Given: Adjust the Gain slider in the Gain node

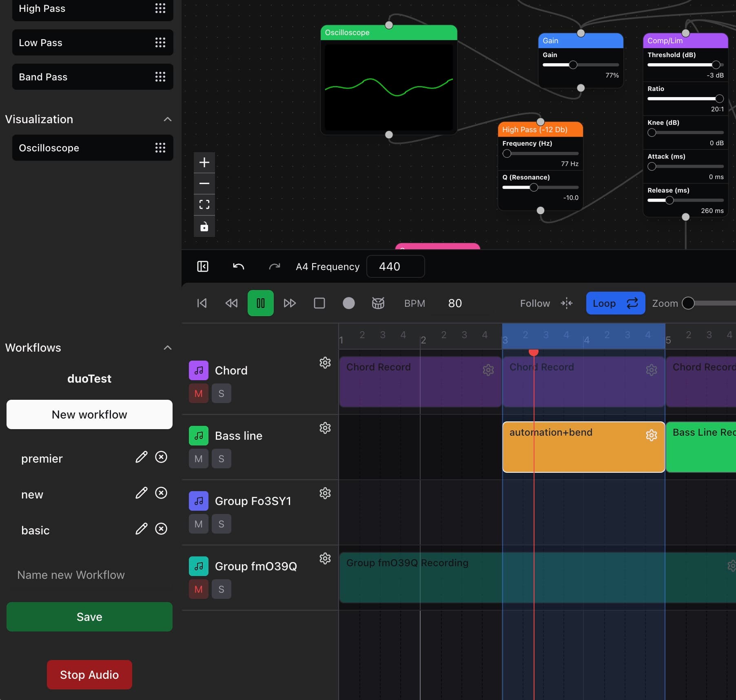Looking at the screenshot, I should coord(573,64).
